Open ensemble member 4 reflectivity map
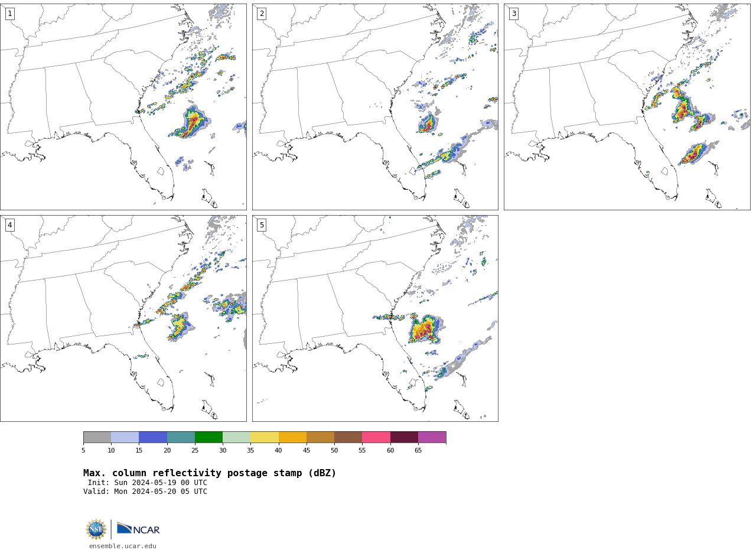This screenshot has height=553, width=756. (x=123, y=318)
